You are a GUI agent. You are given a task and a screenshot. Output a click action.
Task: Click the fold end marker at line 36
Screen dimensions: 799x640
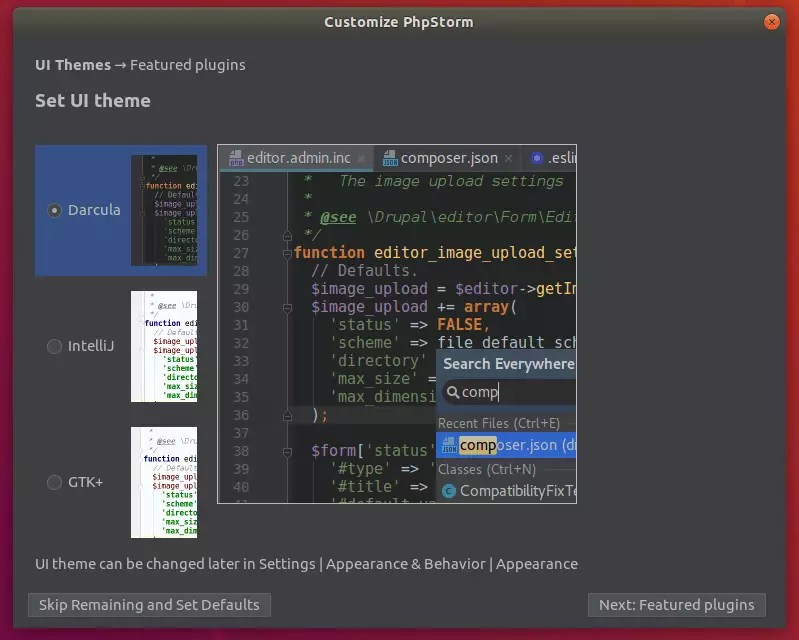coord(287,416)
